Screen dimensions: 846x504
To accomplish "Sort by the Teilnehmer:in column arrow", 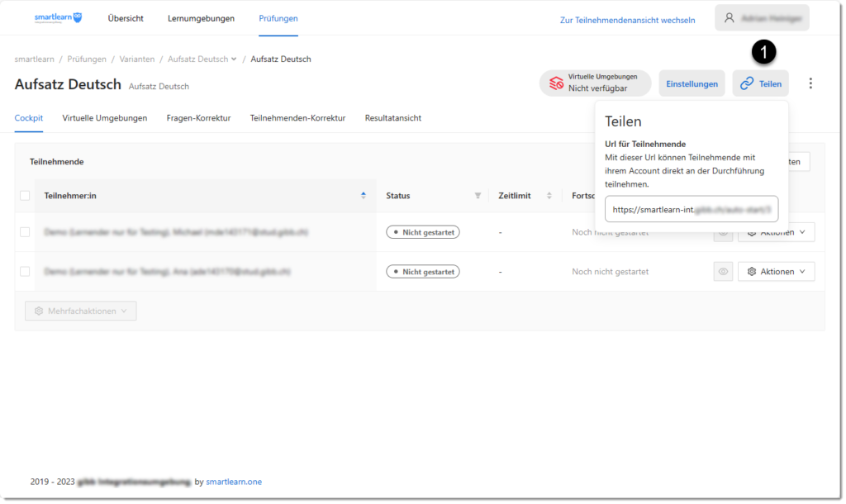I will [364, 196].
